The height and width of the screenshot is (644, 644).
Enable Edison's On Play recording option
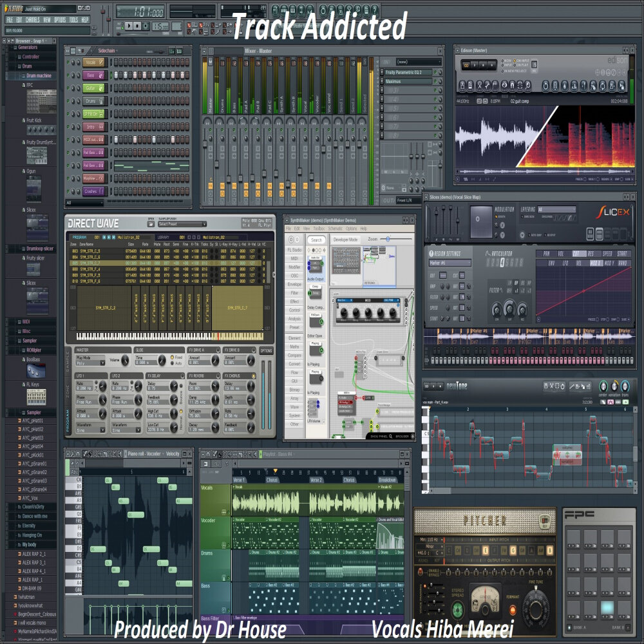tap(515, 66)
